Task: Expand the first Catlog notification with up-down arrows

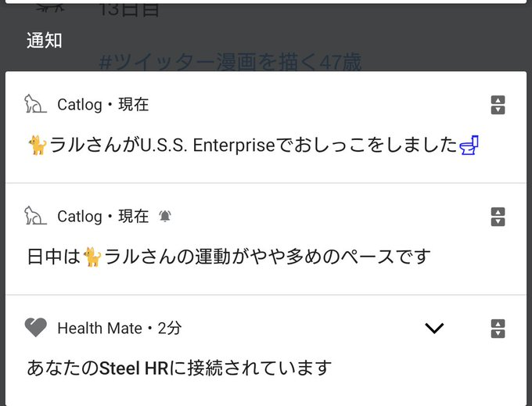Action: pos(498,105)
